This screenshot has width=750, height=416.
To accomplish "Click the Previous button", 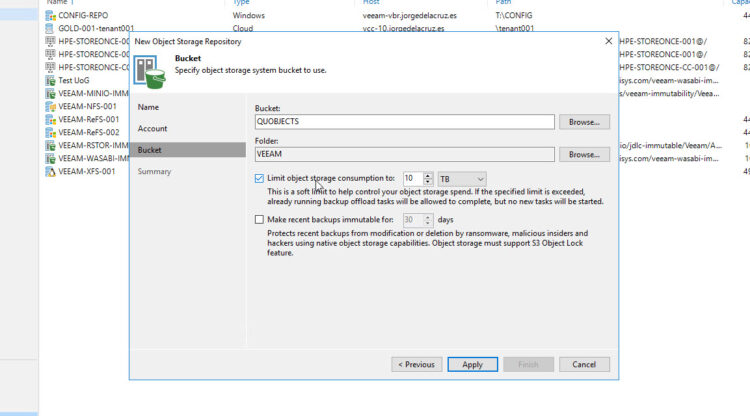I will point(417,364).
